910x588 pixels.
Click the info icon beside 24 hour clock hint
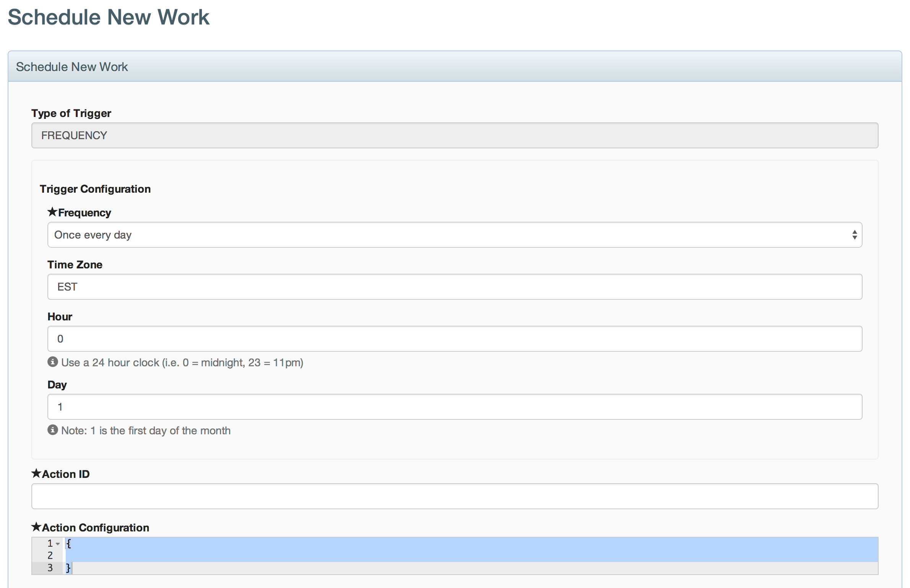(x=53, y=362)
